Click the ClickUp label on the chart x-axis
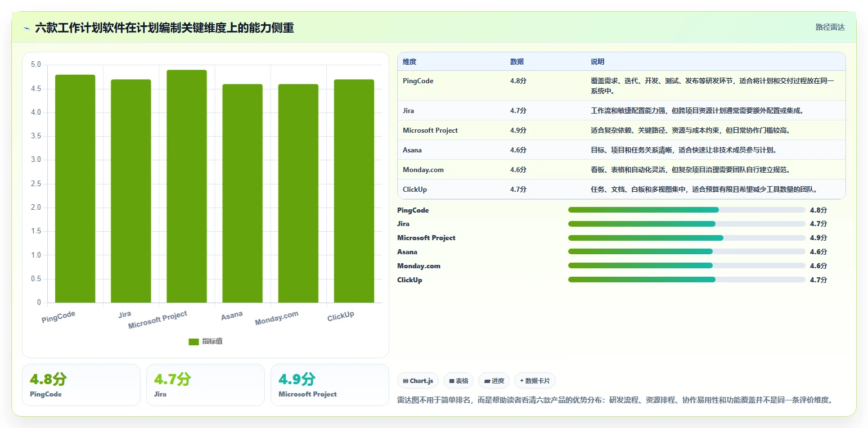The image size is (868, 428). pos(341,316)
